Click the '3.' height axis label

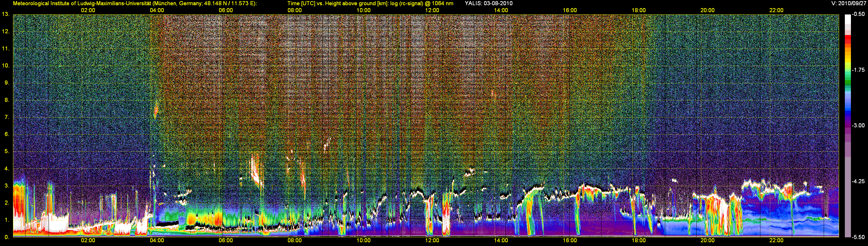(7, 186)
